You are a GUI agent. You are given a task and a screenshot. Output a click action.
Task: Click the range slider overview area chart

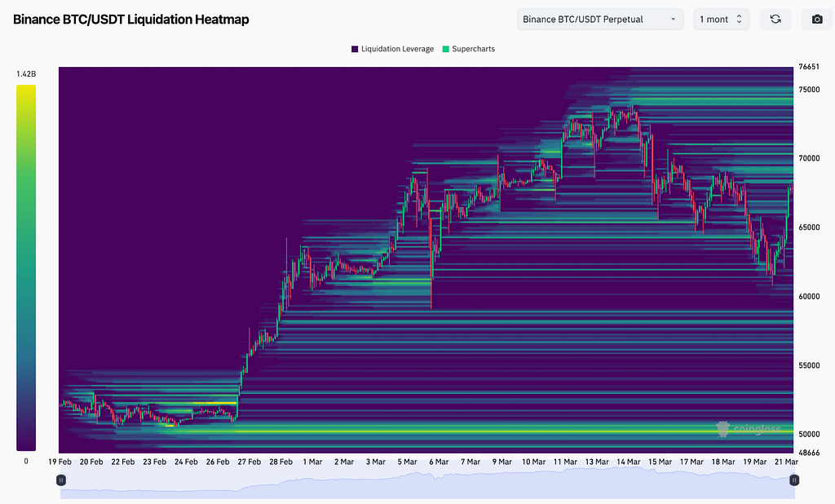click(x=427, y=483)
